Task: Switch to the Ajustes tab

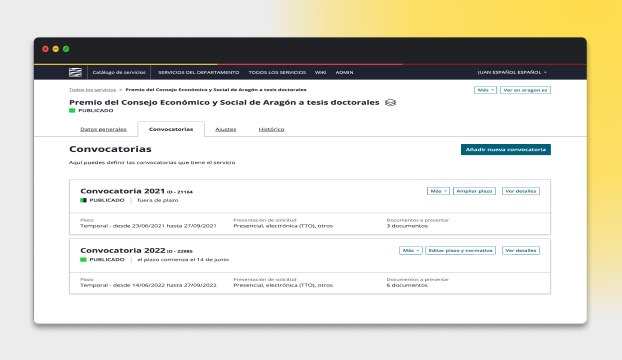Action: click(226, 129)
